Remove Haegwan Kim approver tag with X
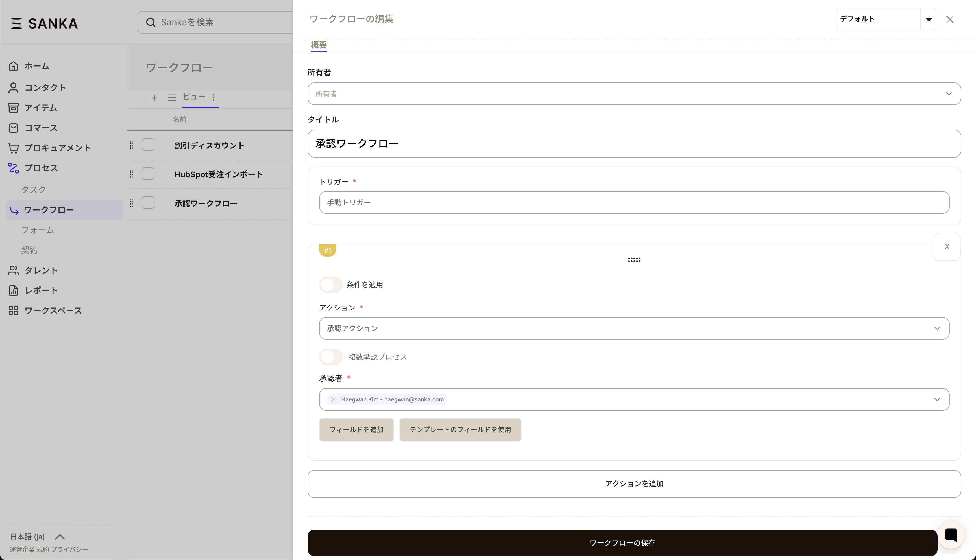The height and width of the screenshot is (560, 976). (333, 400)
